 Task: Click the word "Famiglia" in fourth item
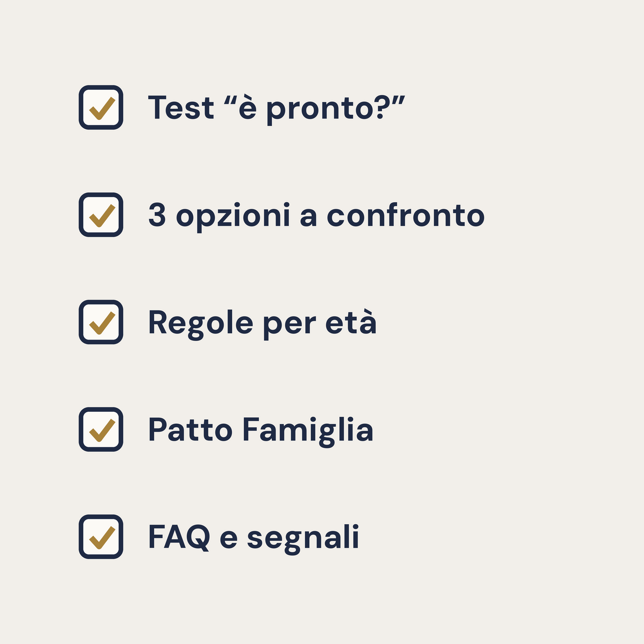pyautogui.click(x=308, y=431)
